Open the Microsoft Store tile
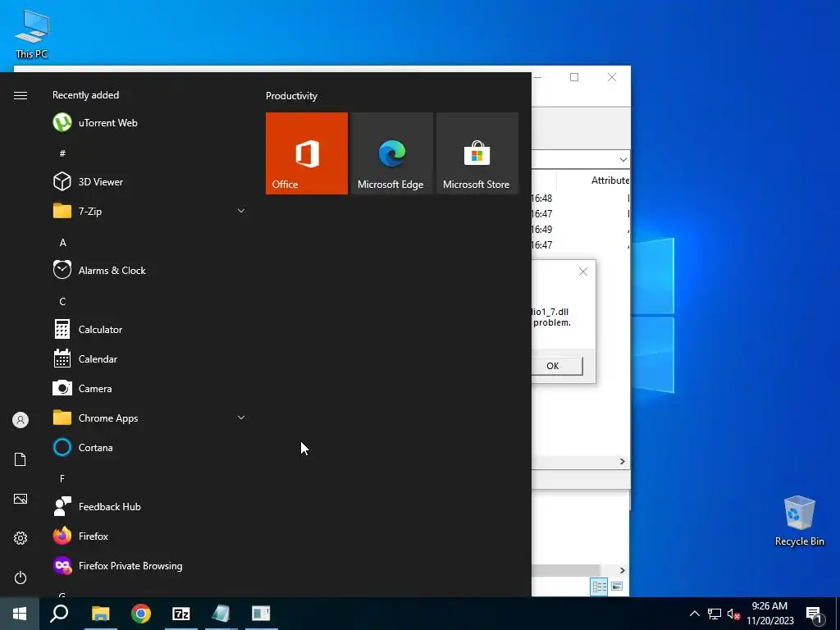The height and width of the screenshot is (630, 840). 477,153
